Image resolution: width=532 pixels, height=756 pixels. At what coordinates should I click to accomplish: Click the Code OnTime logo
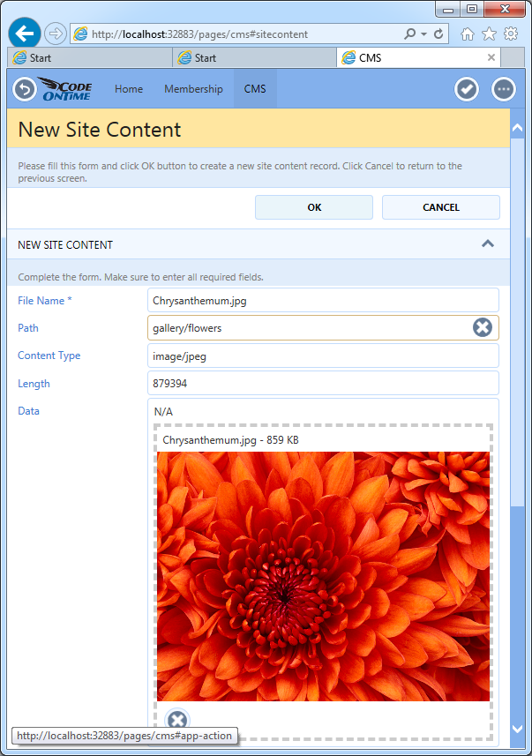pos(65,89)
